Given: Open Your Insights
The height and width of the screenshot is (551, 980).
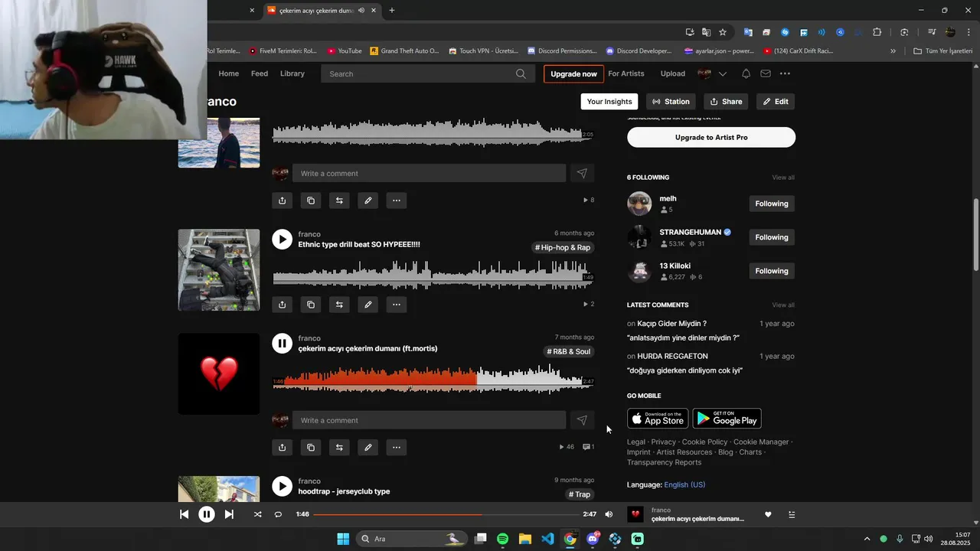Looking at the screenshot, I should click(x=609, y=102).
